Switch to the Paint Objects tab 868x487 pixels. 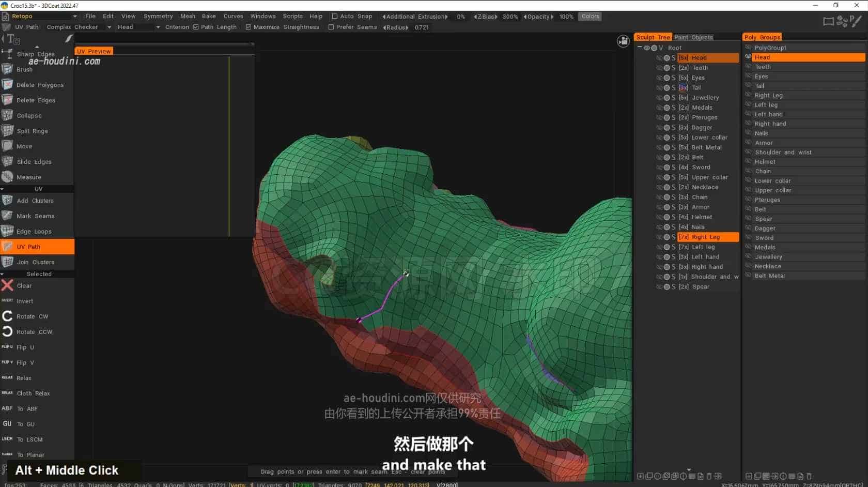coord(693,37)
